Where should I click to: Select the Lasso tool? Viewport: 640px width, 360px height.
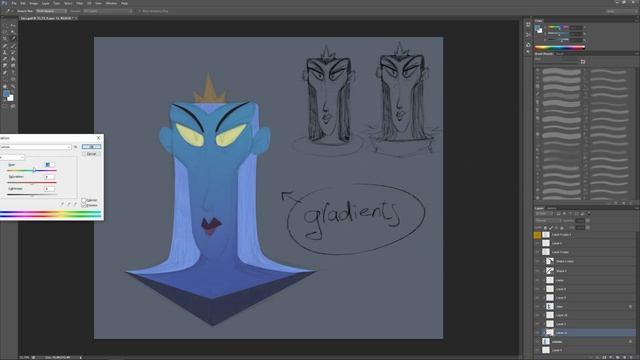(x=4, y=32)
